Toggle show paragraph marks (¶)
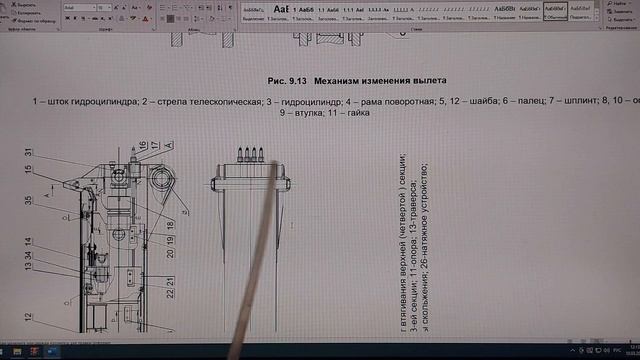 (230, 8)
